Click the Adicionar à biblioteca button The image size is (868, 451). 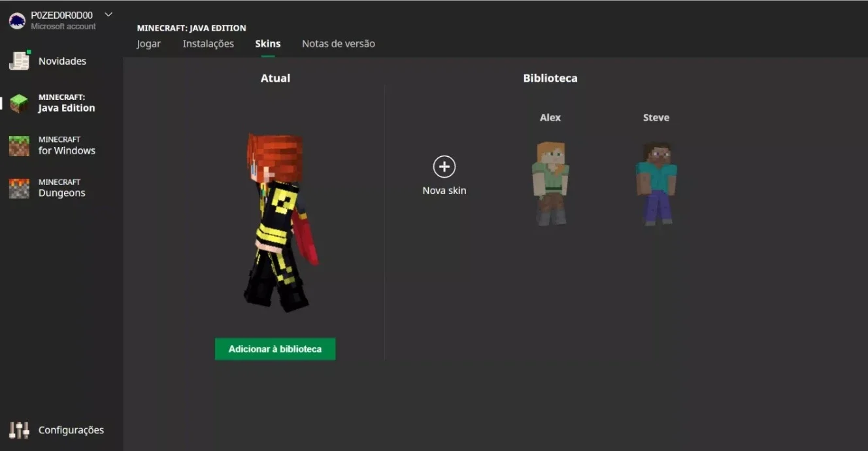pos(275,349)
